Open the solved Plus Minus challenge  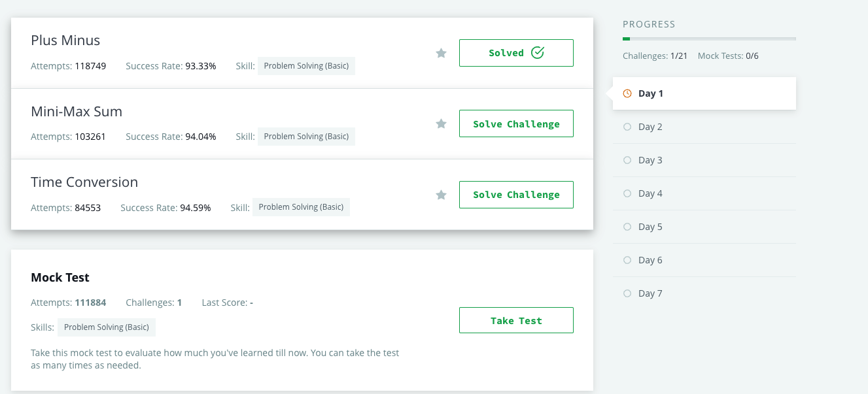click(x=516, y=53)
